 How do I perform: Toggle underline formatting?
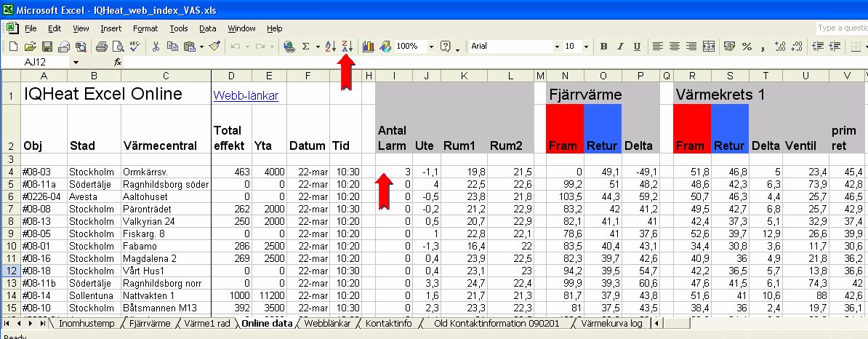tap(637, 47)
